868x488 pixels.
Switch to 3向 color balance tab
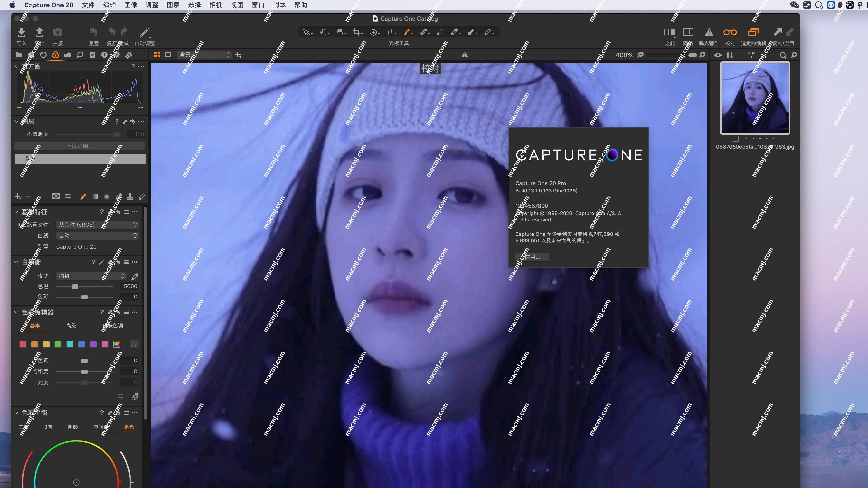(48, 427)
